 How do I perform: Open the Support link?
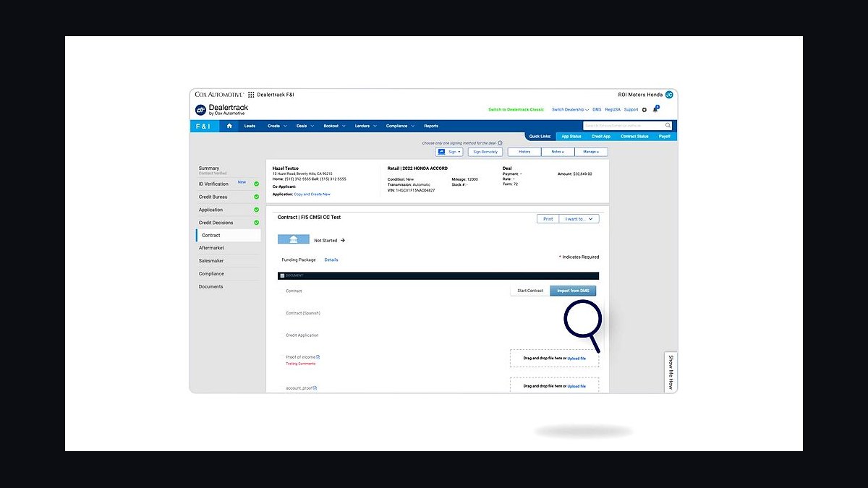[x=631, y=110]
